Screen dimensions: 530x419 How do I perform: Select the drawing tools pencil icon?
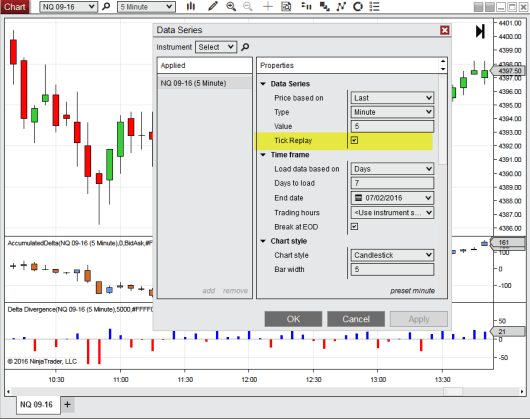click(213, 6)
